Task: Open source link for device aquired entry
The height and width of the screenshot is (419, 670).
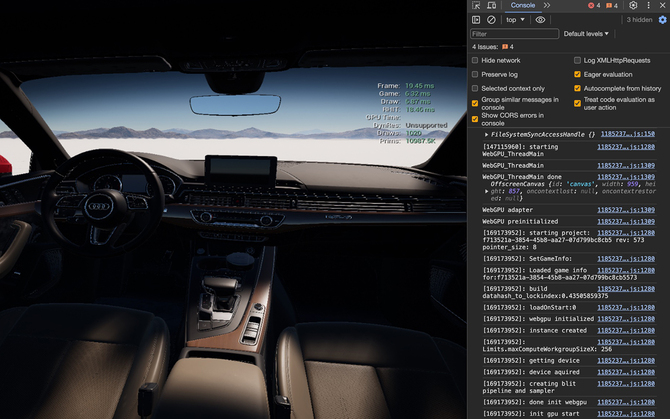Action: point(626,372)
